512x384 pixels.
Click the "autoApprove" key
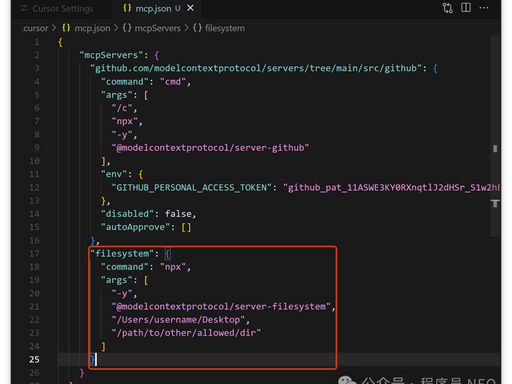tap(135, 227)
